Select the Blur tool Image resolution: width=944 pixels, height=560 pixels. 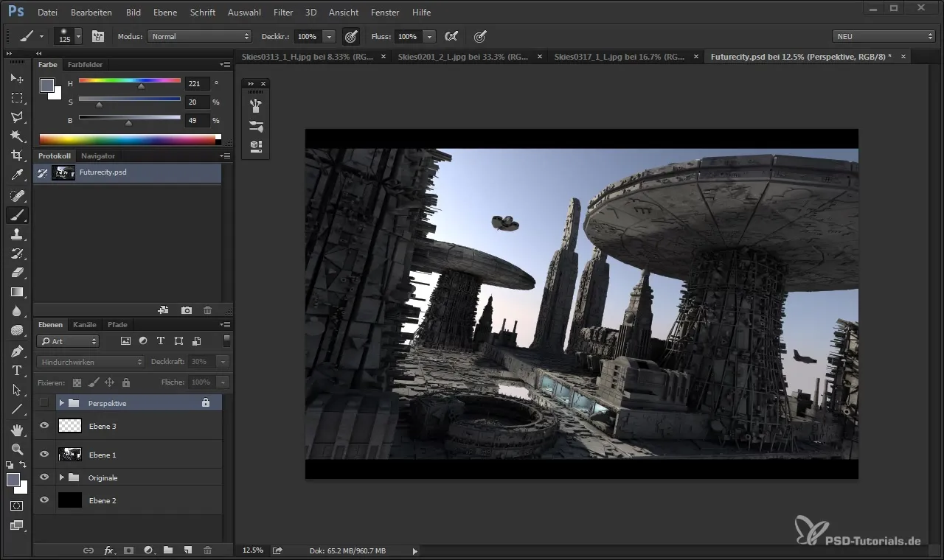pyautogui.click(x=17, y=312)
